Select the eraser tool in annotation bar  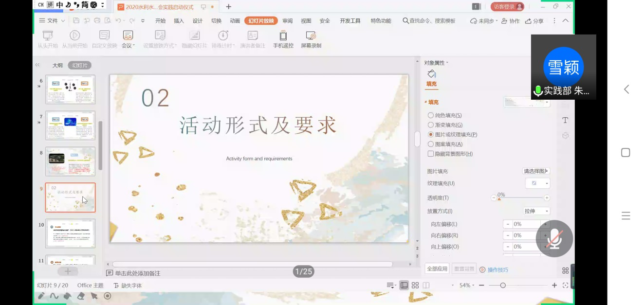81,296
